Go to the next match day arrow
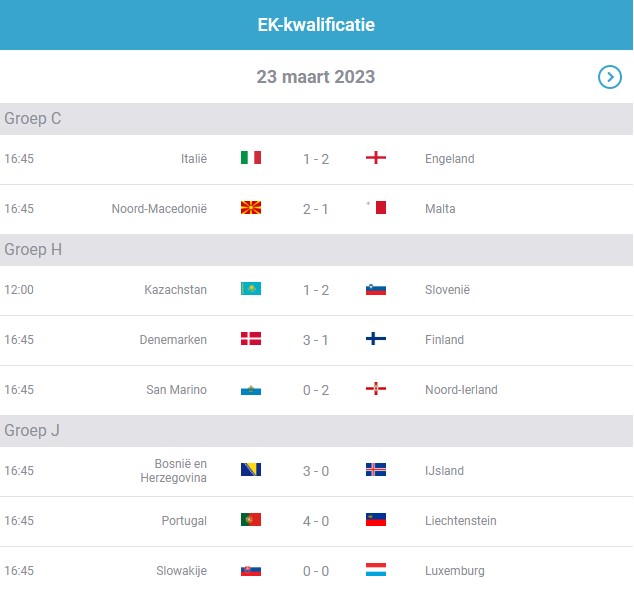This screenshot has width=634, height=594. pos(609,77)
